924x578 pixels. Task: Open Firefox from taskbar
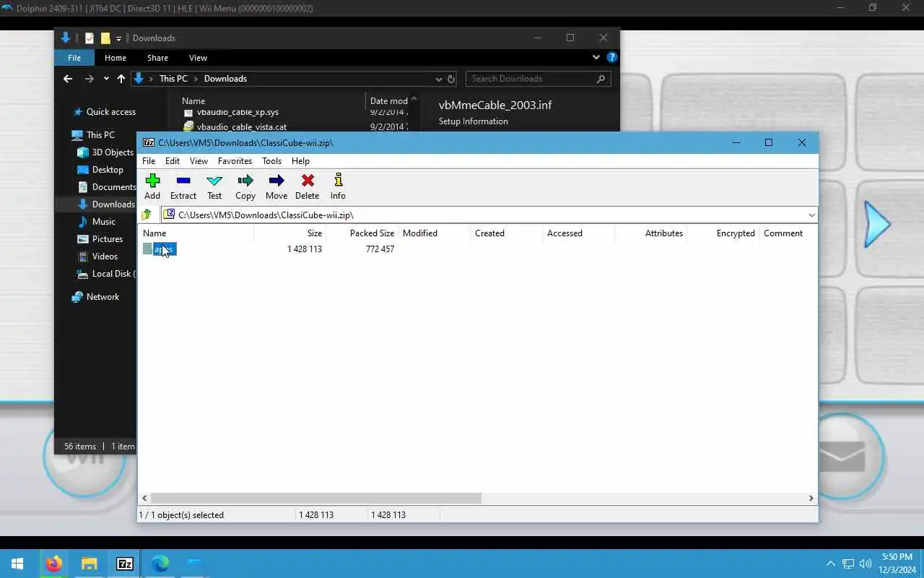click(53, 564)
